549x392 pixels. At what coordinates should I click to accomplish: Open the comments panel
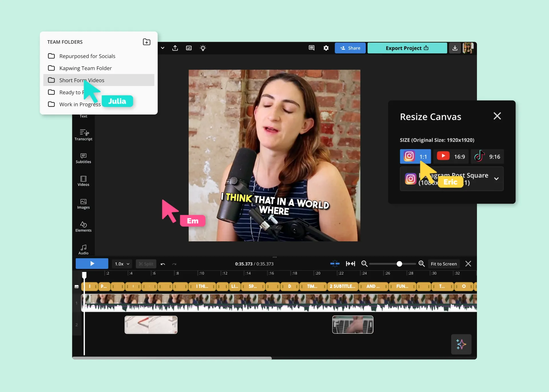tap(311, 48)
